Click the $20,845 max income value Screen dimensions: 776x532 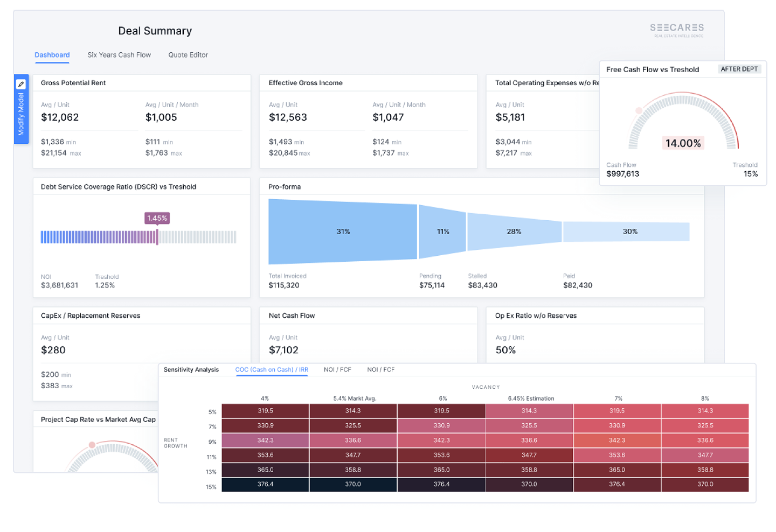(283, 153)
